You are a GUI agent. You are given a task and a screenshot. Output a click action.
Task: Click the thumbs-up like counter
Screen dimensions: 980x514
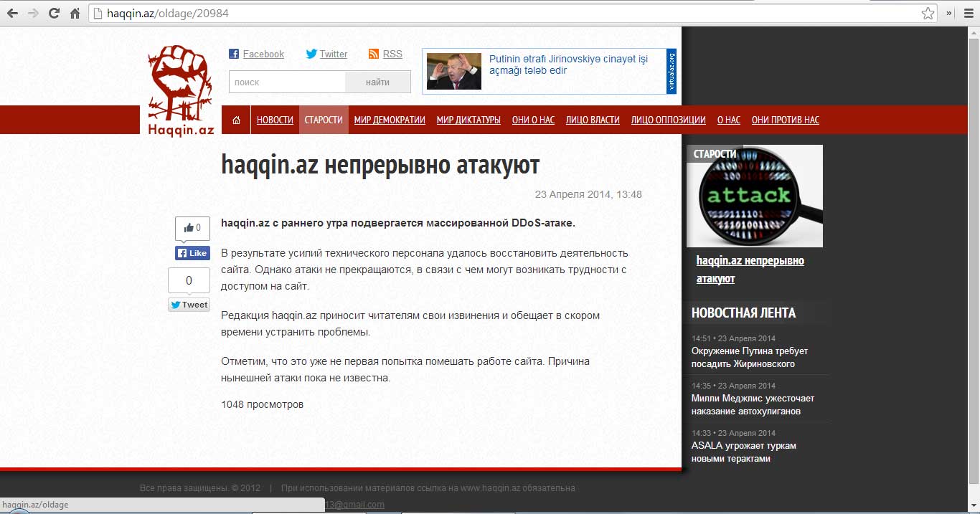click(192, 229)
